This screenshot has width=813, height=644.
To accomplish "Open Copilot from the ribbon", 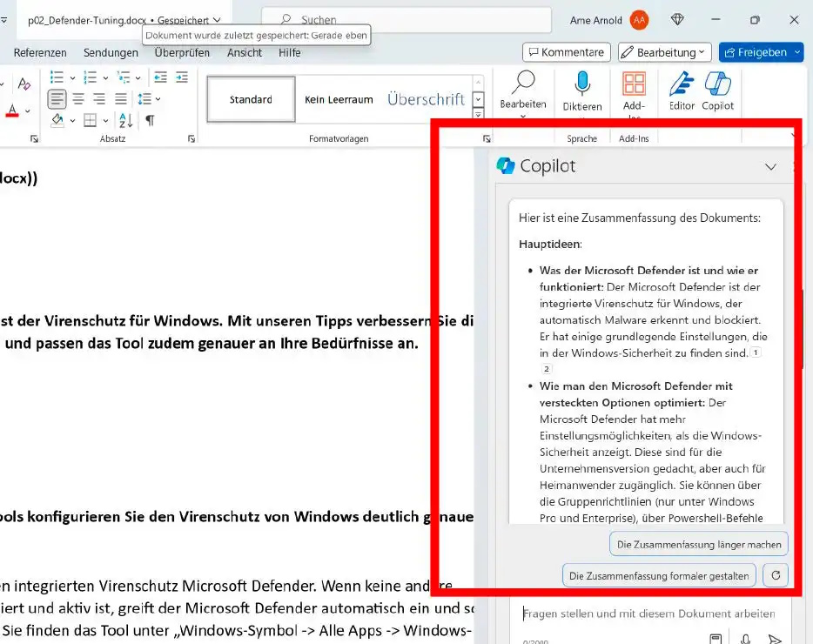I will click(717, 91).
